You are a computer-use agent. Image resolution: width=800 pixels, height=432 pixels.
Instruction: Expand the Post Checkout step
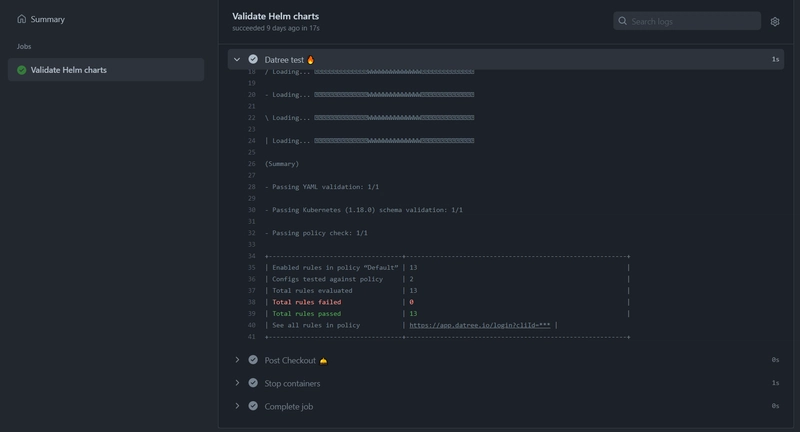tap(237, 360)
